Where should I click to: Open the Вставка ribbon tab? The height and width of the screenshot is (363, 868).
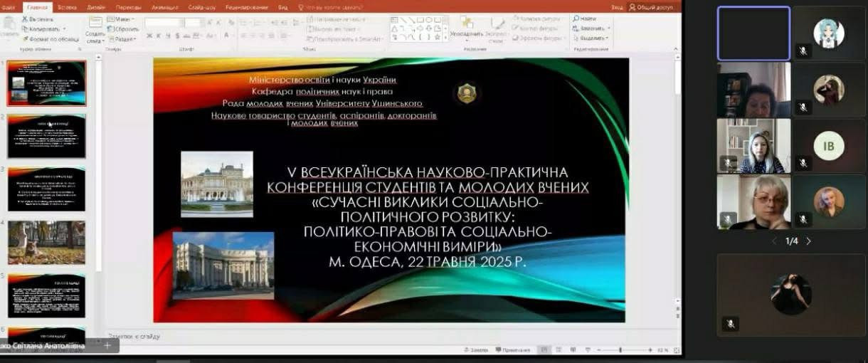[65, 6]
